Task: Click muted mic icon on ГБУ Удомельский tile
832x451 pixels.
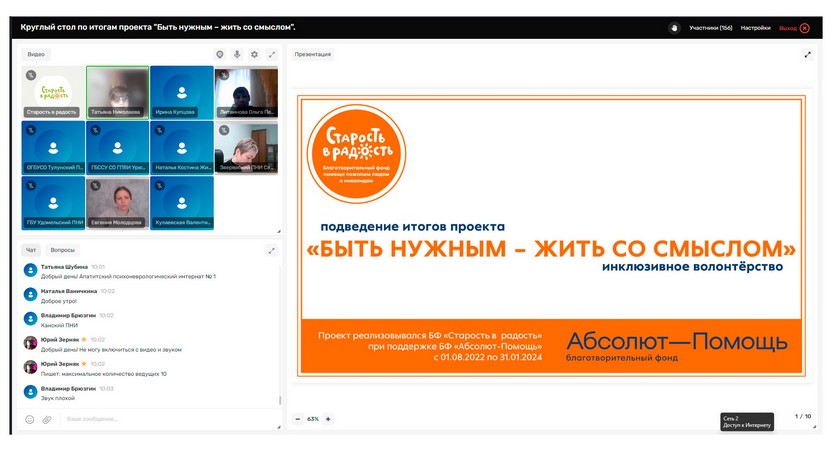Action: pos(31,185)
